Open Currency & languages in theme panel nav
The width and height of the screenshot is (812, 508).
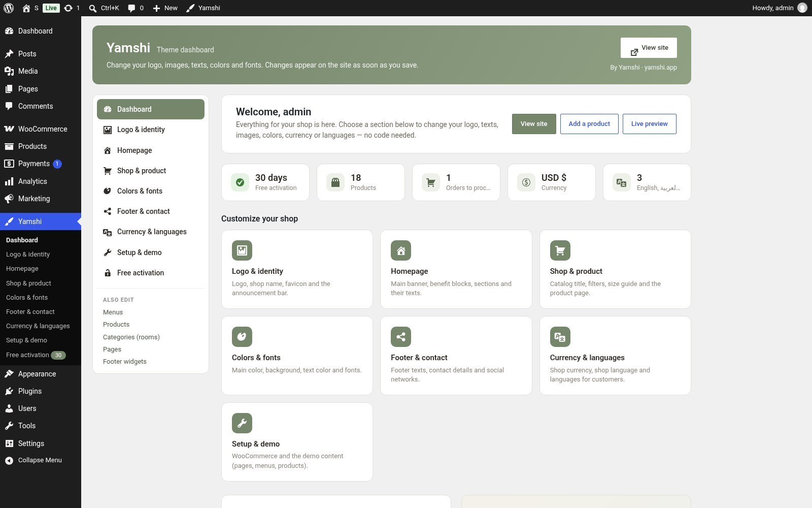pyautogui.click(x=151, y=232)
